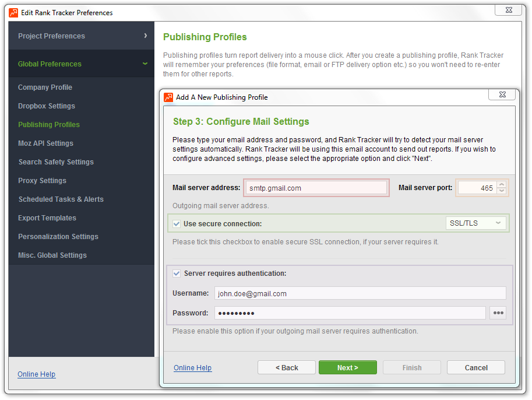The width and height of the screenshot is (532, 400).
Task: Open the SSL/TLS connection type dropdown
Action: pyautogui.click(x=475, y=223)
